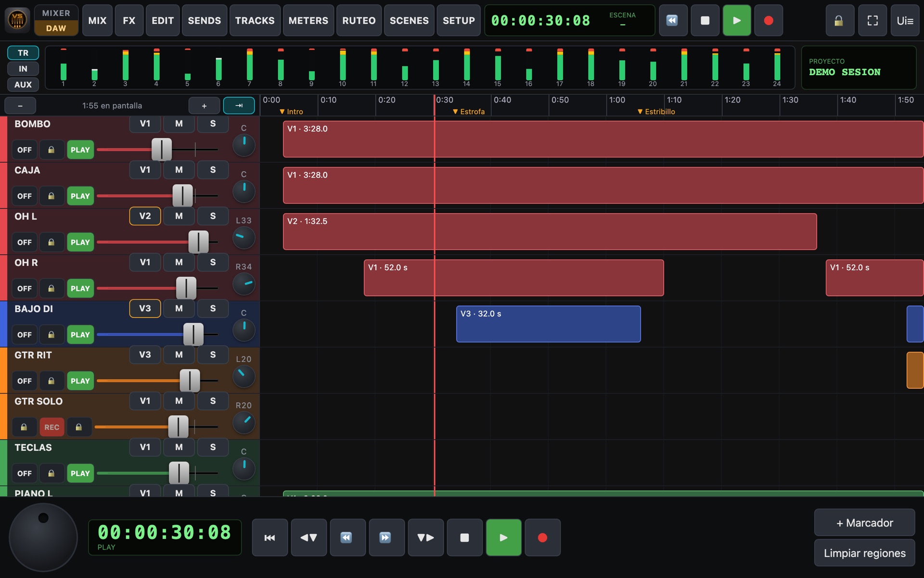This screenshot has width=924, height=578.
Task: Solo the CAJA track
Action: pos(213,170)
